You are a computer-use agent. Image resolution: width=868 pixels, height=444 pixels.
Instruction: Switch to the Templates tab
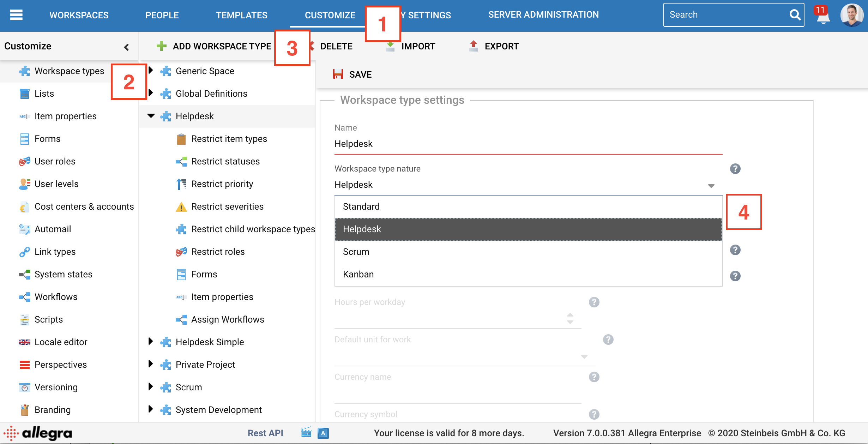241,15
